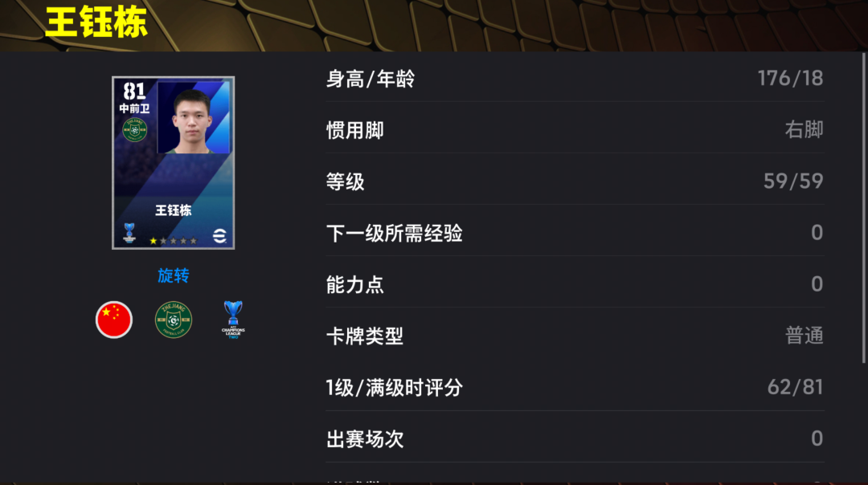This screenshot has width=868, height=485.
Task: Click the eFootball logo on the card corner
Action: pos(219,236)
